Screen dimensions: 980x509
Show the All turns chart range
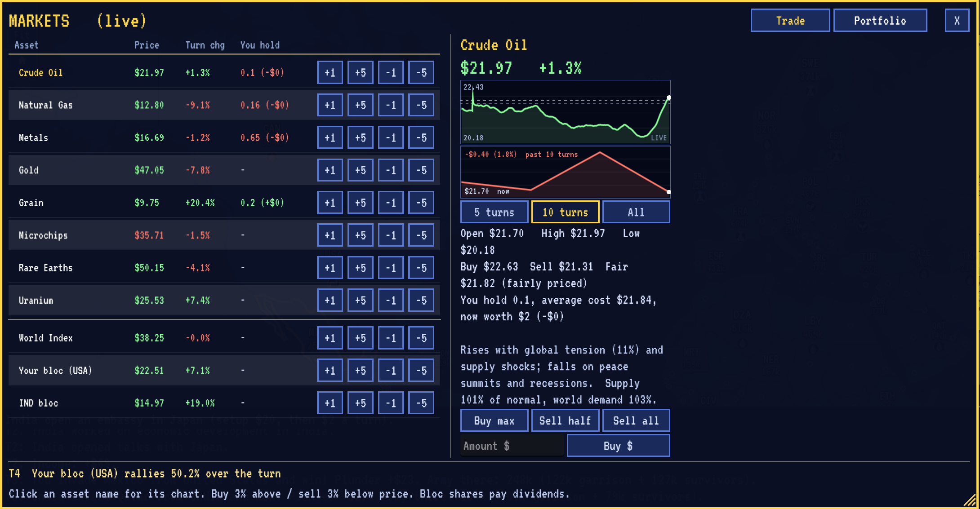[x=636, y=212]
